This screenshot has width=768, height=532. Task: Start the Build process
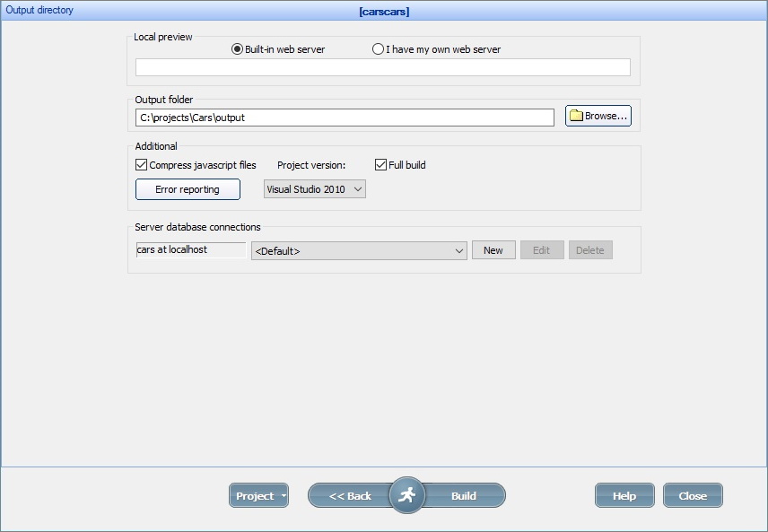click(464, 496)
